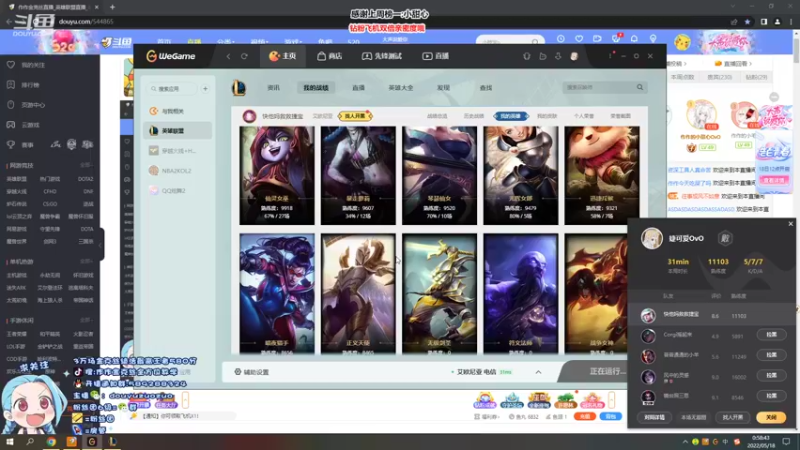Select QQ炫舞2 in the WeGame sidebar
Viewport: 800px width, 450px height.
(x=178, y=191)
